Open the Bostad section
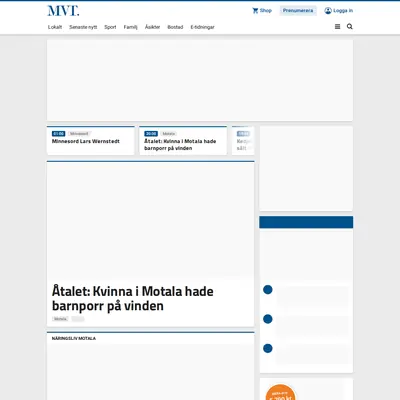 [x=175, y=27]
